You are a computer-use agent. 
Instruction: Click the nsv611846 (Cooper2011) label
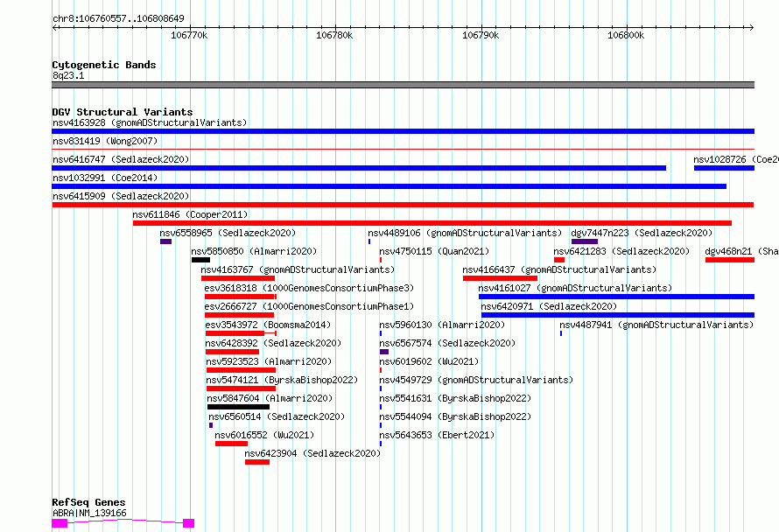coord(190,214)
